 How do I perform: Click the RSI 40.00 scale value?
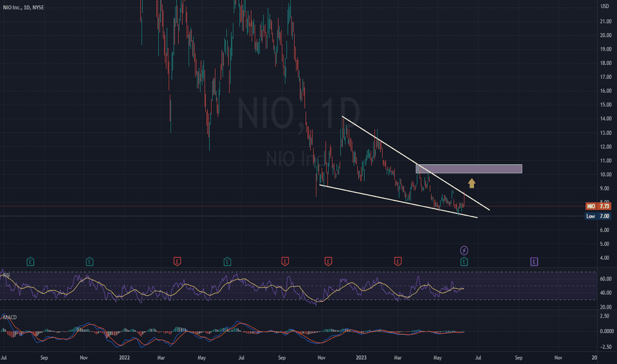click(606, 293)
